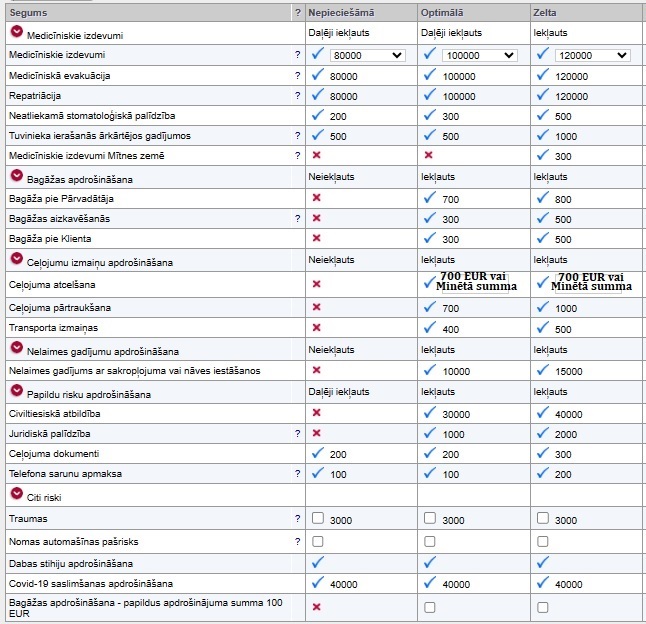This screenshot has height=624, width=646.
Task: Click help icon for Traumas row
Action: click(297, 519)
